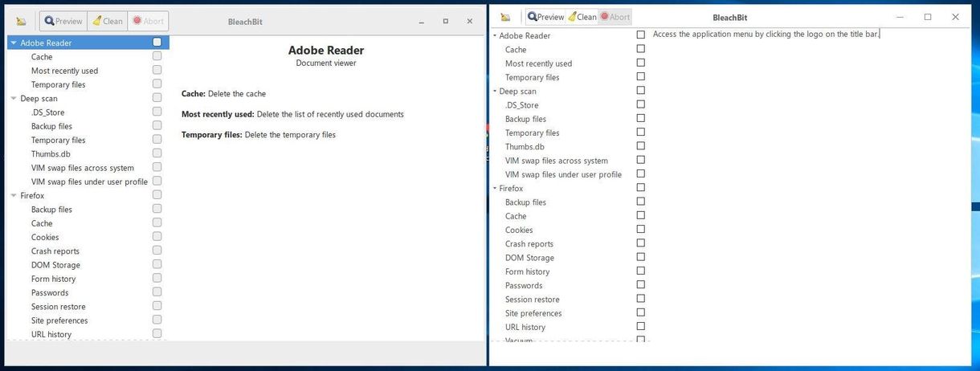The height and width of the screenshot is (371, 980).
Task: Tick Thumbs.db checkbox in left window
Action: 157,153
